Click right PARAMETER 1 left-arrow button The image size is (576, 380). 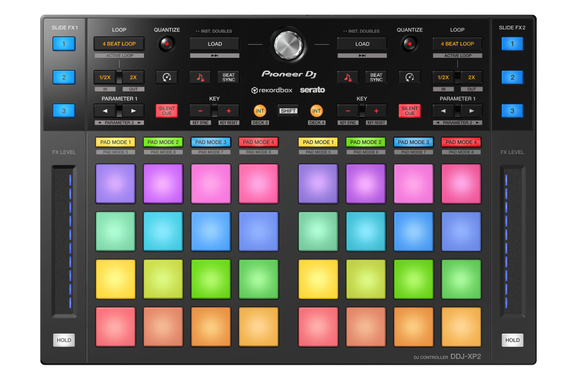tap(443, 111)
